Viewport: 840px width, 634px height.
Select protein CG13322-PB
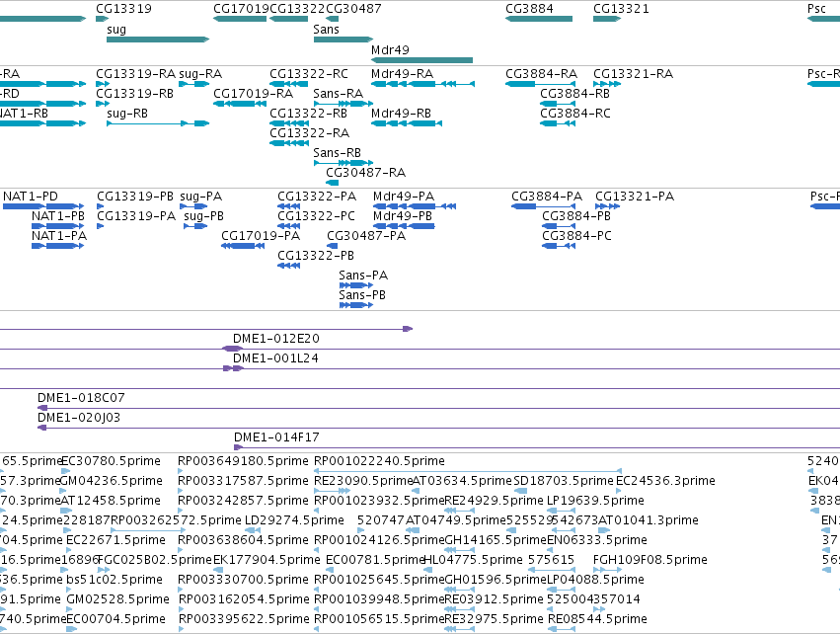(x=289, y=266)
